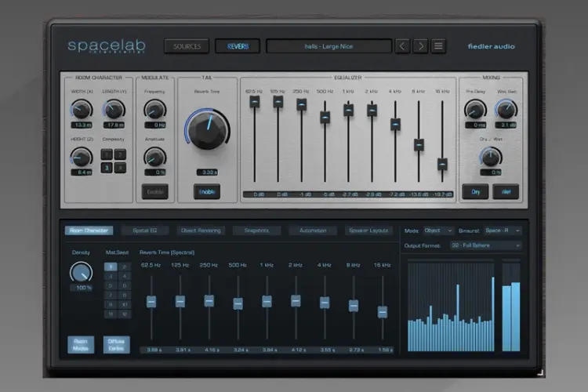Enable the Modulate section
The height and width of the screenshot is (392, 588).
[x=155, y=191]
